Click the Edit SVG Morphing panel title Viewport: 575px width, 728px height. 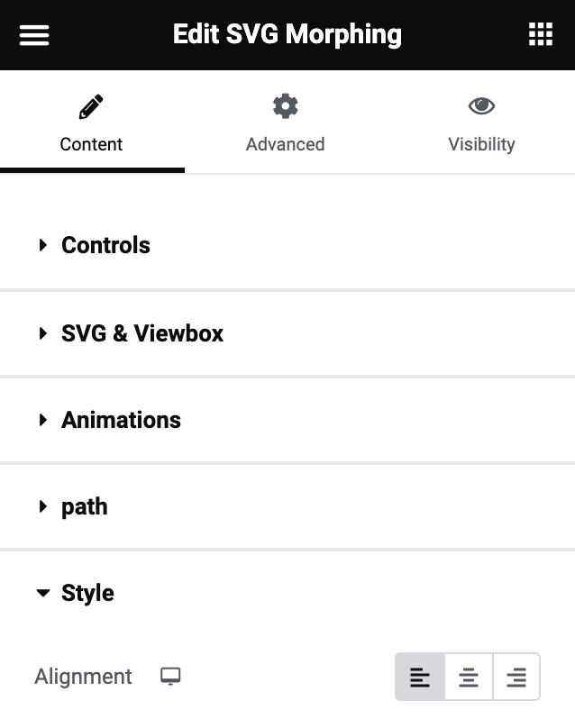pyautogui.click(x=287, y=35)
